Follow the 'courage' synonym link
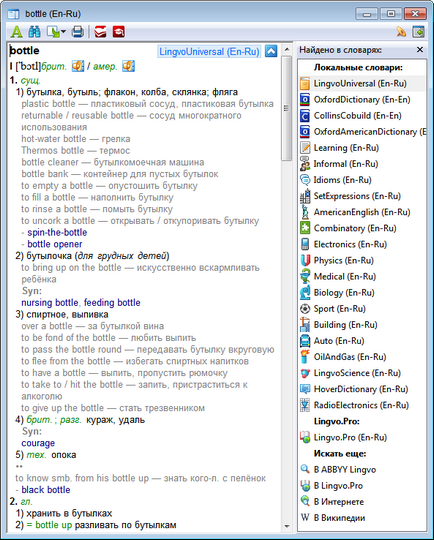 tap(38, 443)
